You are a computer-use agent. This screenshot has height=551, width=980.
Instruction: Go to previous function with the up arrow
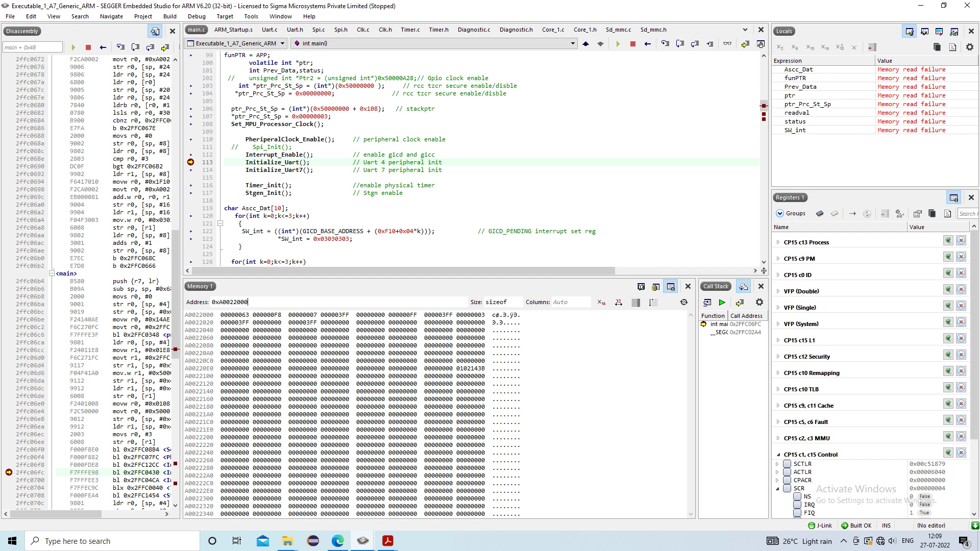click(x=586, y=44)
